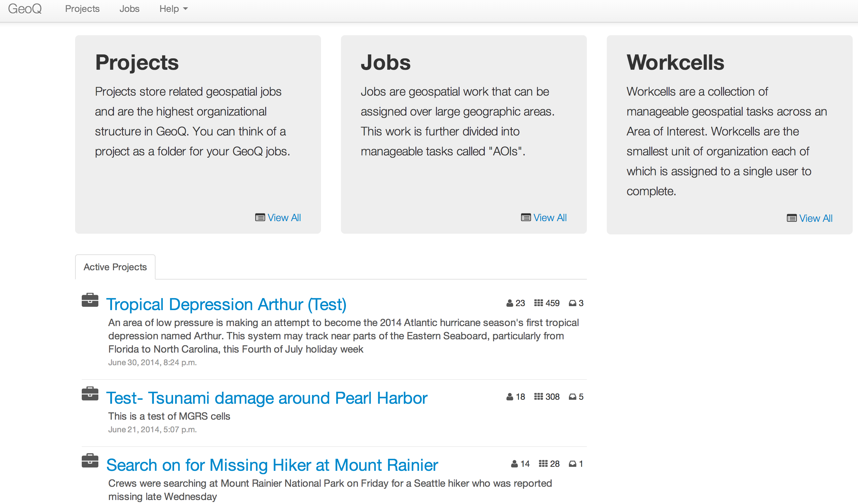Click date 'June 30, 2014, 8:24 p.m.'
Viewport: 858px width, 504px height.
(153, 363)
